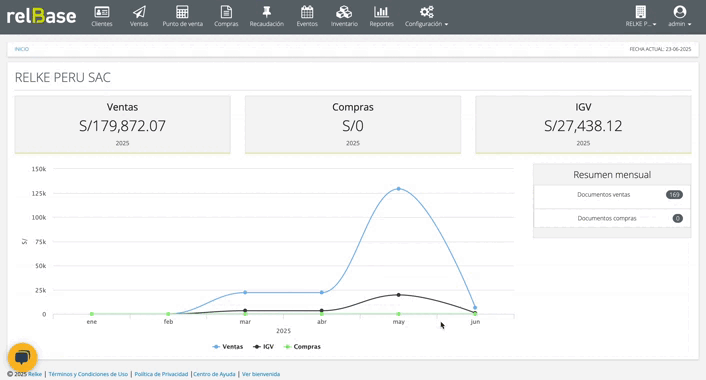Click the 0 purchase documents badge
Viewport: 706px width, 380px height.
coord(678,218)
